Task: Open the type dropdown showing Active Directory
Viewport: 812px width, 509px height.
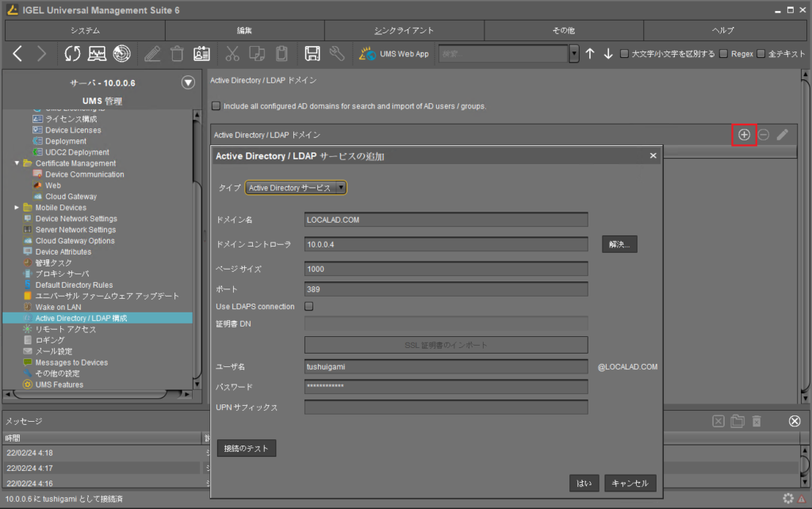Action: click(x=296, y=187)
